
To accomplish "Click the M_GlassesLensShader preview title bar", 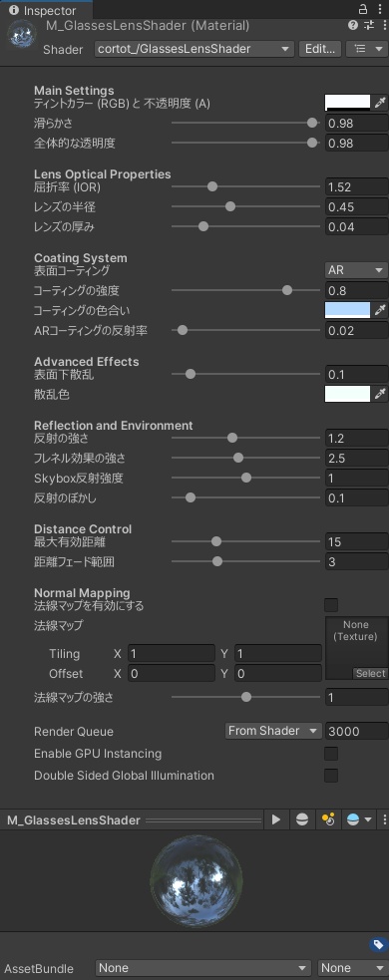I will pyautogui.click(x=132, y=819).
